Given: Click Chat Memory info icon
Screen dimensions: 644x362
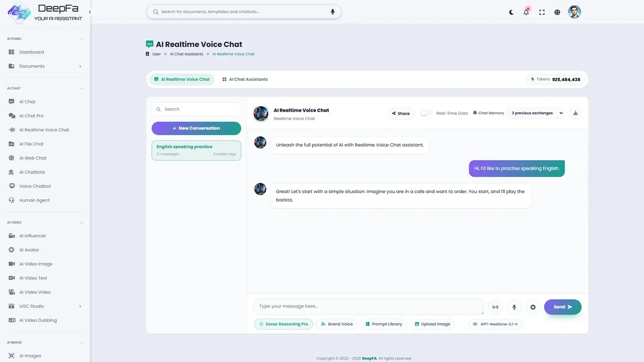Looking at the screenshot, I should [x=475, y=113].
